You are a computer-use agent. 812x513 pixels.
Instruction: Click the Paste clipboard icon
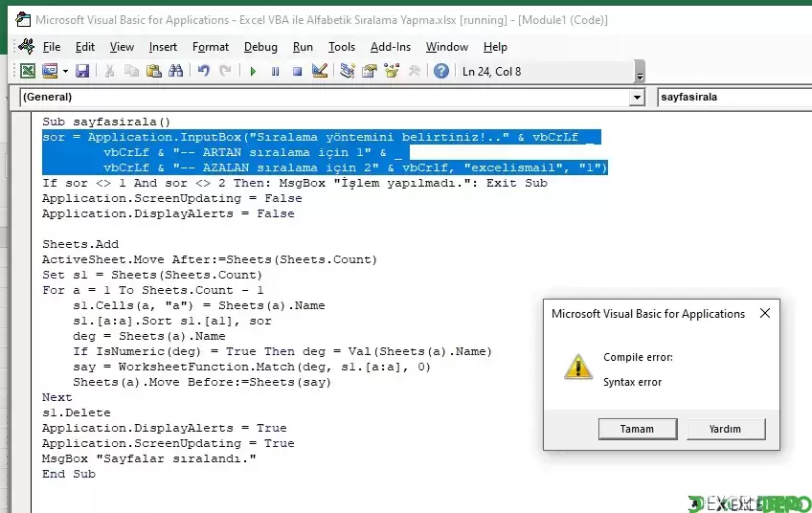tap(154, 71)
